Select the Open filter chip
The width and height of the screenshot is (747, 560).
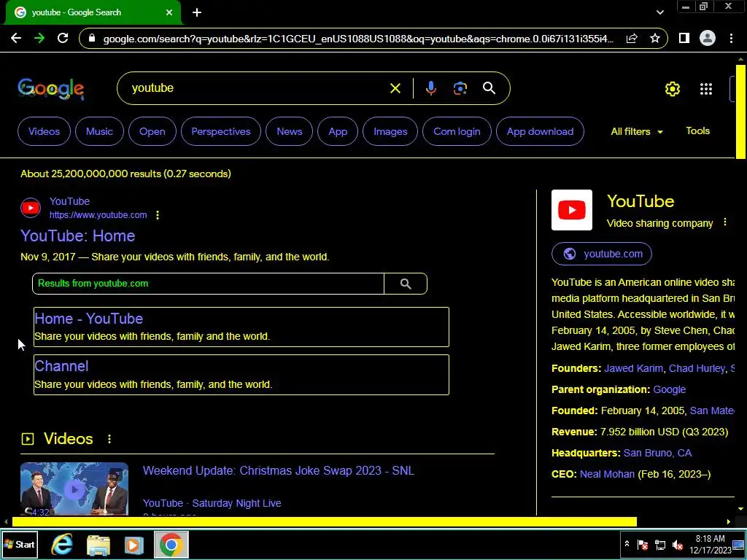[152, 131]
